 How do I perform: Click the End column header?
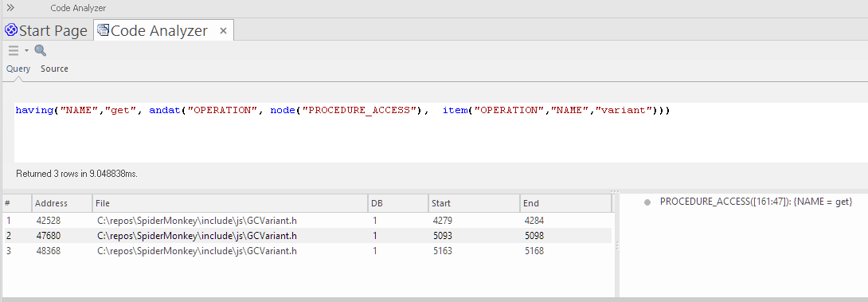coord(565,203)
